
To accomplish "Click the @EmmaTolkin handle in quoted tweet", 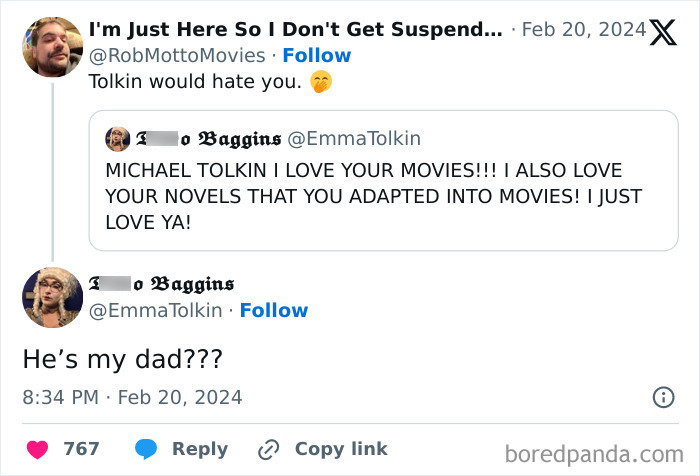I will [x=355, y=138].
